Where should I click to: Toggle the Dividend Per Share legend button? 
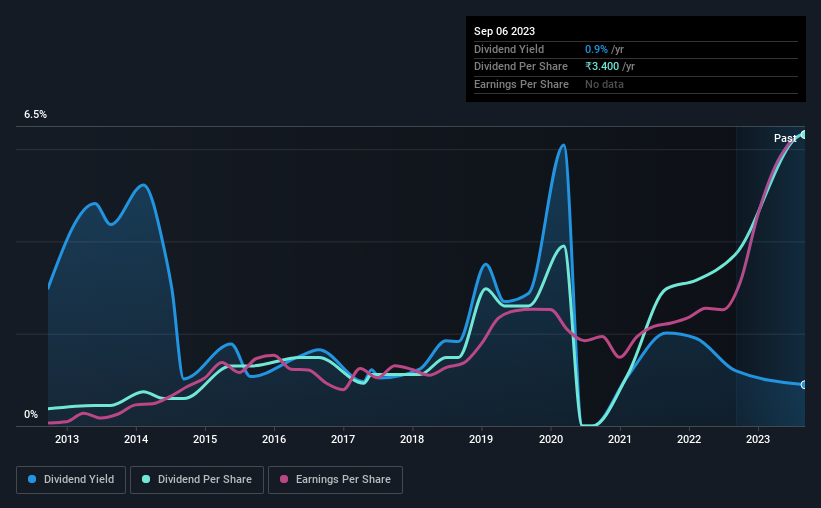coord(197,480)
